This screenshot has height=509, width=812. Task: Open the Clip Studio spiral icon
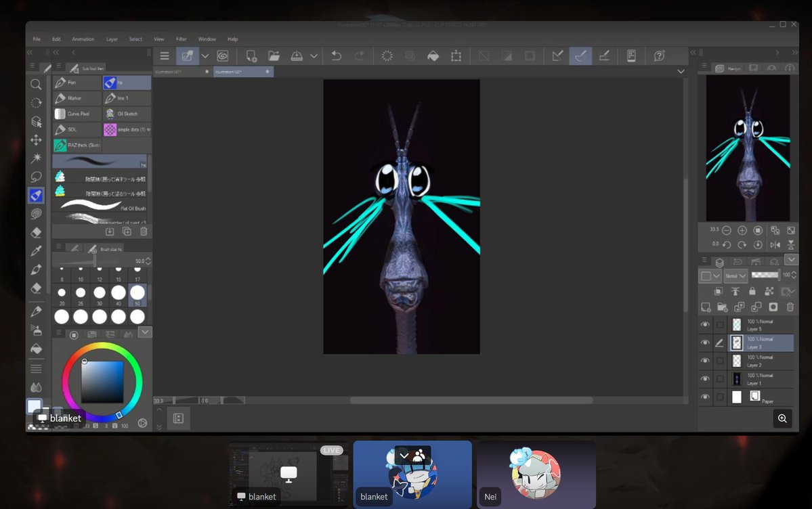(x=223, y=56)
